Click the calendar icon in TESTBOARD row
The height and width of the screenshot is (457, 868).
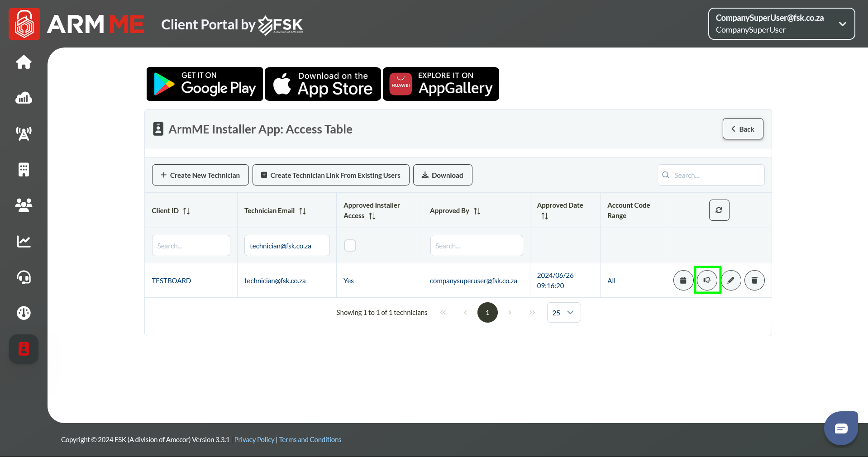(683, 280)
